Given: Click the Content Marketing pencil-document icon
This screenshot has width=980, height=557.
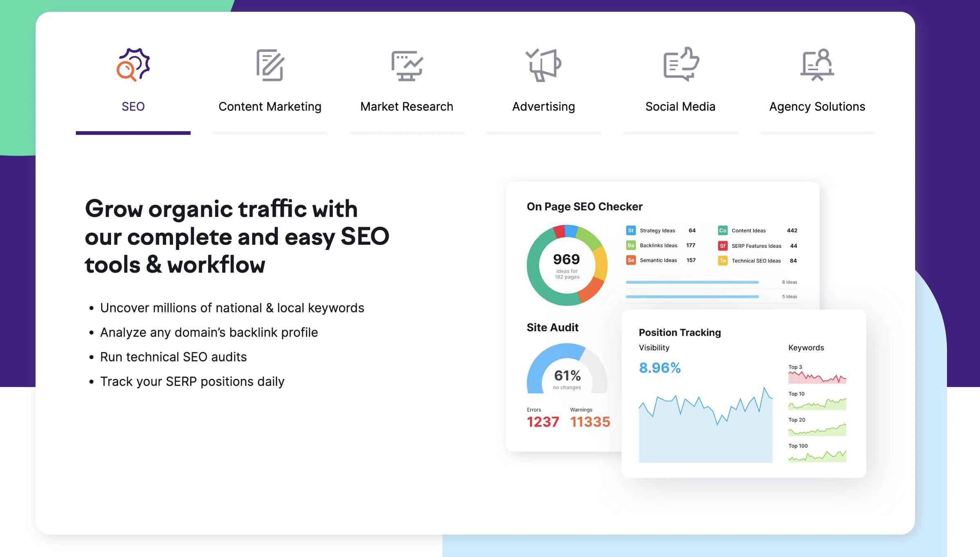Looking at the screenshot, I should tap(270, 65).
